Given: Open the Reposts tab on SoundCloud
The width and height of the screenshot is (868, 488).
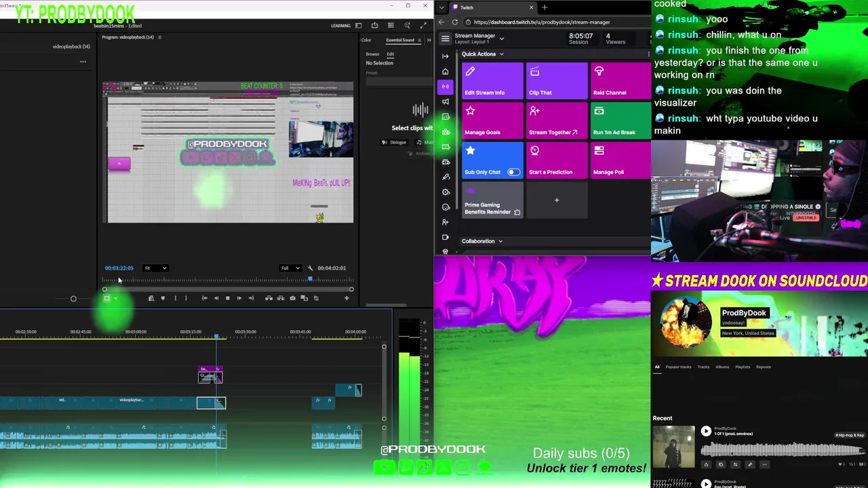Looking at the screenshot, I should [x=764, y=367].
